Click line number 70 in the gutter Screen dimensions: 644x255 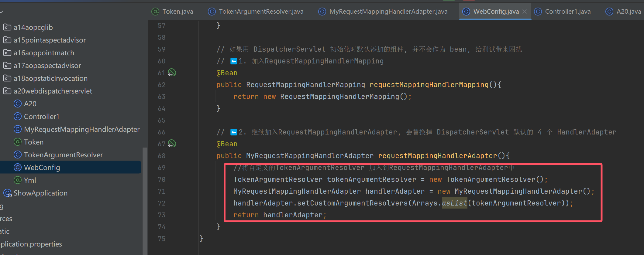tap(162, 179)
